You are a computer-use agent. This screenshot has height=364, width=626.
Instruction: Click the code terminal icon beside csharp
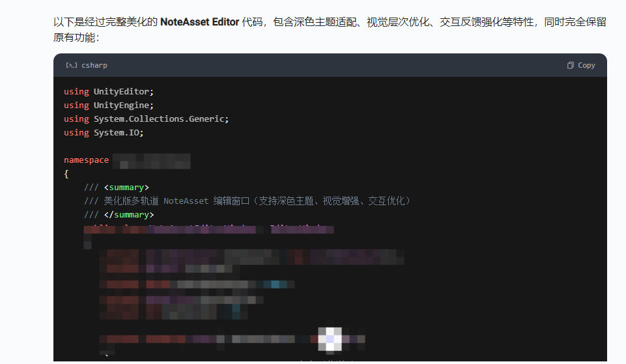coord(72,65)
